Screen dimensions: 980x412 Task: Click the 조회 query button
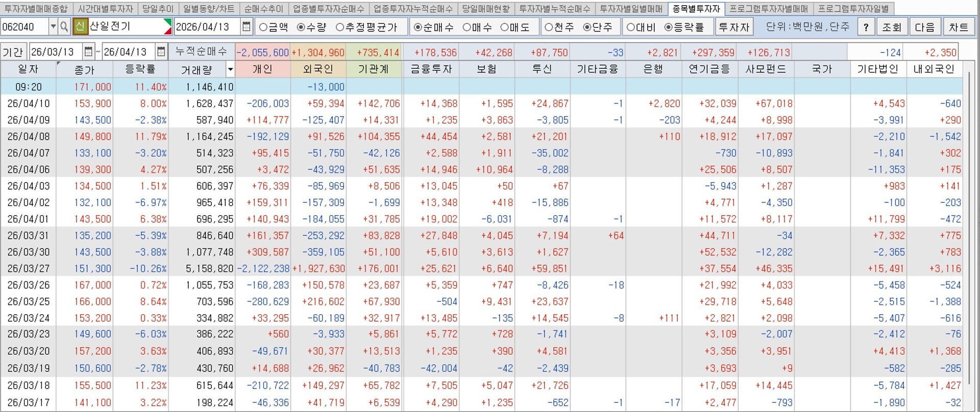click(x=892, y=27)
